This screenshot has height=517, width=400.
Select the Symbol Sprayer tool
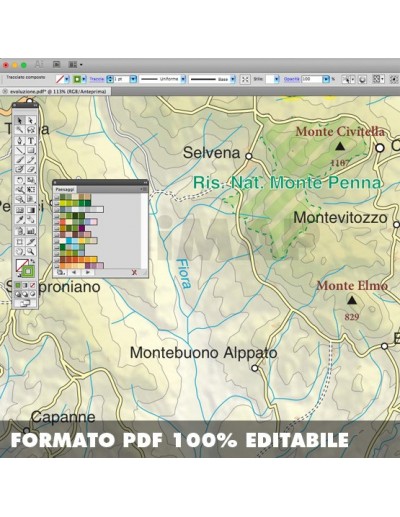[x=20, y=231]
